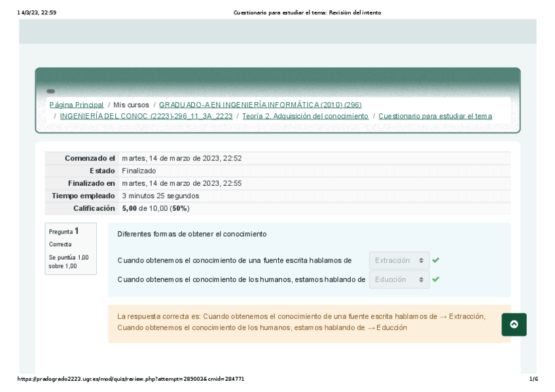Click the 1/6 page number indicator
This screenshot has height=392, width=555.
(533, 379)
